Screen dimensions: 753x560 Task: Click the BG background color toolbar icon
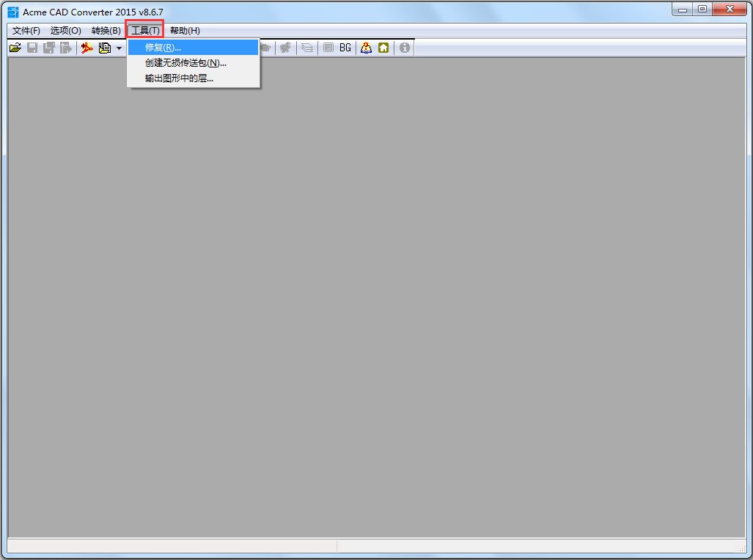345,47
